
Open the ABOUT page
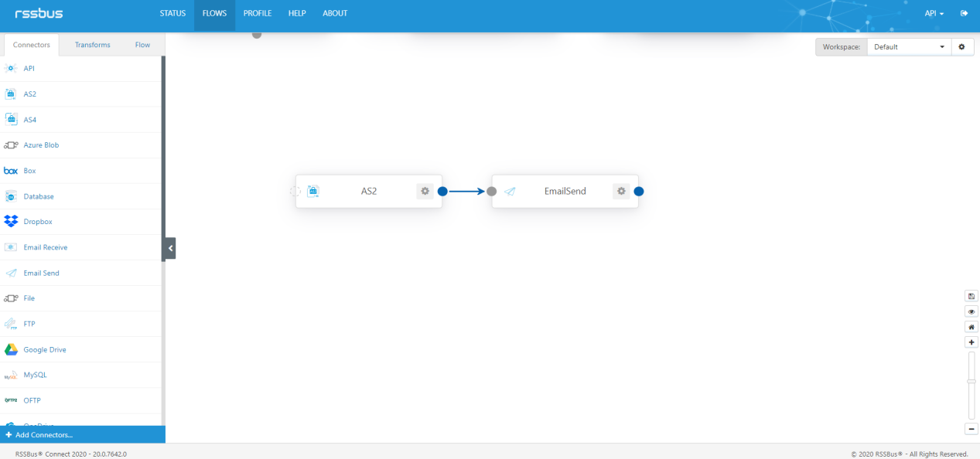(335, 13)
